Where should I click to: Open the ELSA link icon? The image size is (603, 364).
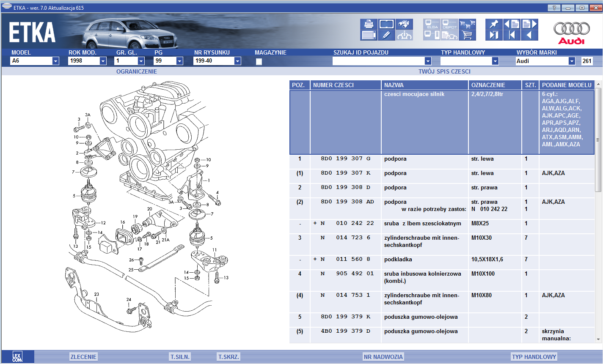(x=432, y=24)
